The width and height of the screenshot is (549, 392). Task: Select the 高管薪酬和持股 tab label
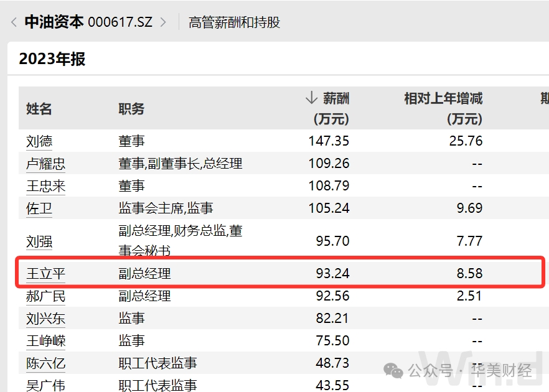pyautogui.click(x=234, y=22)
